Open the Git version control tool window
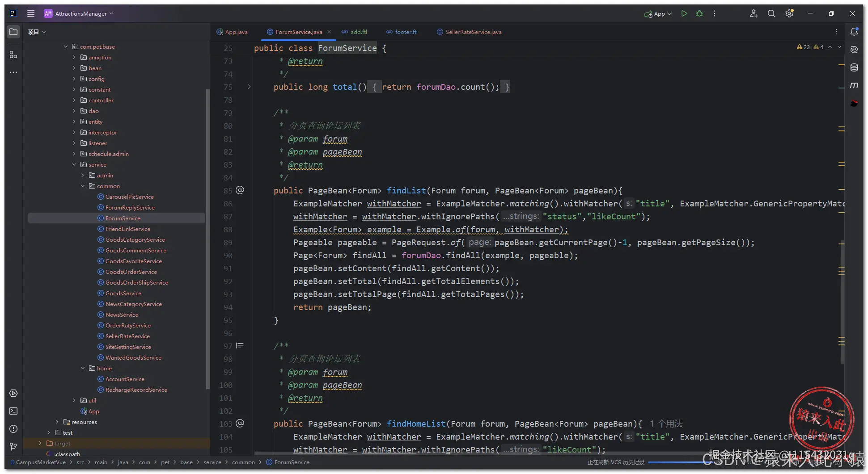The height and width of the screenshot is (474, 868). click(13, 446)
